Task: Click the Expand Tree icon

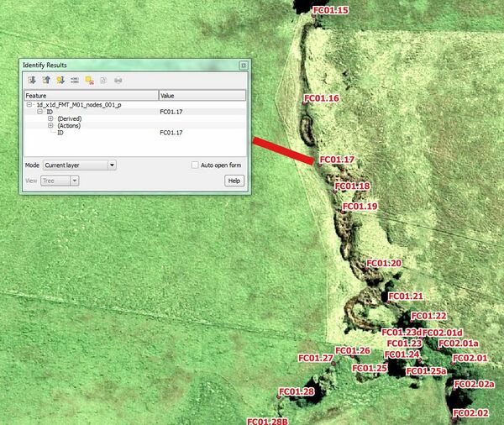Action: [31, 81]
